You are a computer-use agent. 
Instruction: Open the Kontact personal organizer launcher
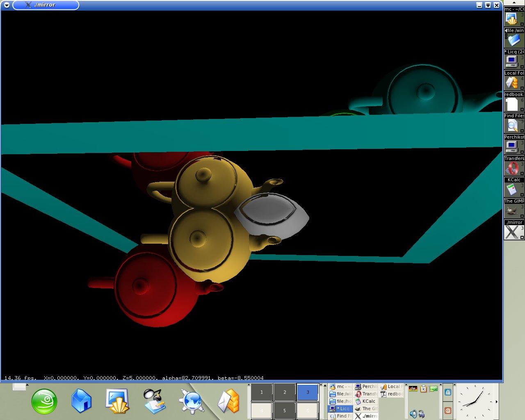pos(154,401)
